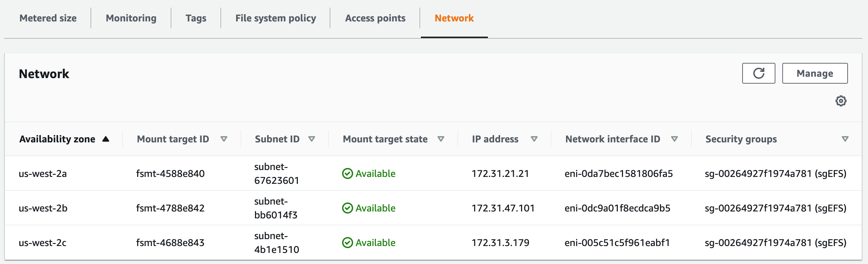Sort by Security groups column arrow
Image resolution: width=868 pixels, height=264 pixels.
(845, 139)
